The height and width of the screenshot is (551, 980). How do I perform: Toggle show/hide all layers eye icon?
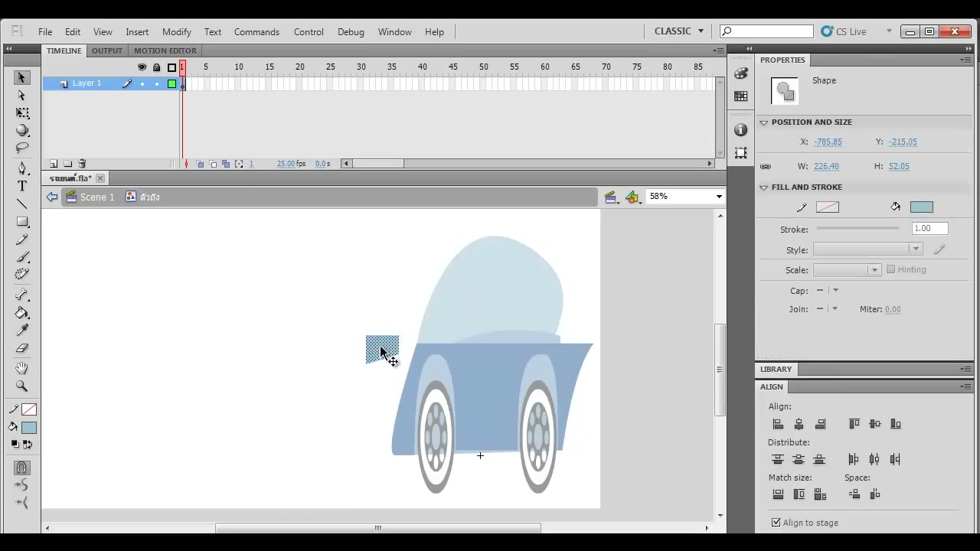[142, 67]
